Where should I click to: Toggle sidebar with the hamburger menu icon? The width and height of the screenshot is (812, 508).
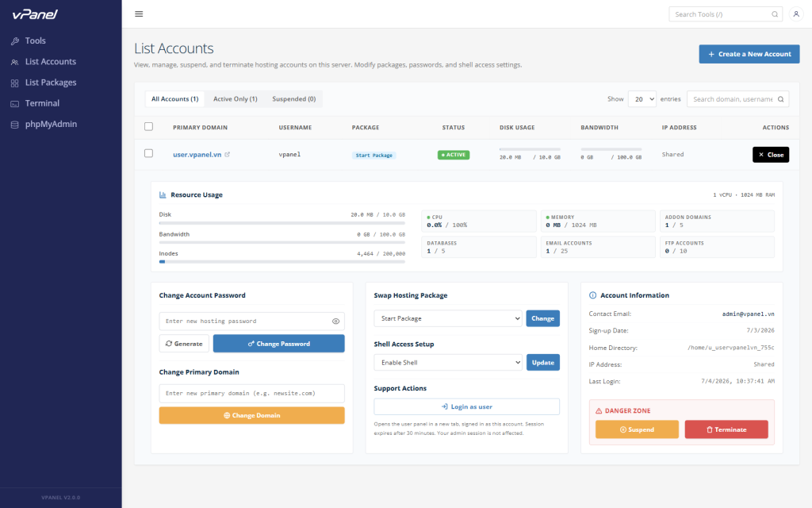point(139,14)
